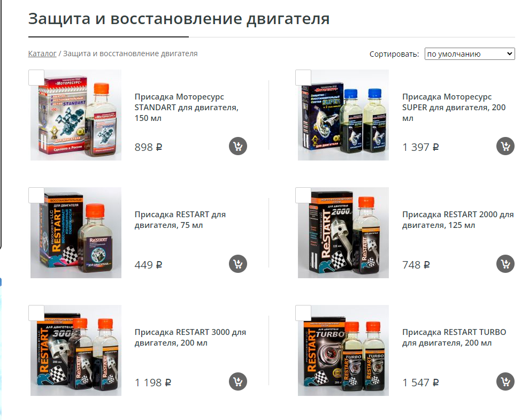This screenshot has width=529, height=420.
Task: View Моторесурс SUPER product image
Action: (x=343, y=115)
